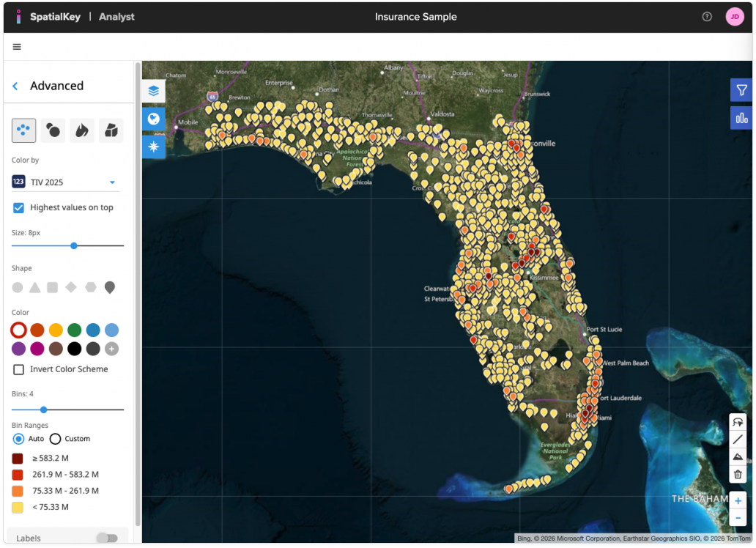Open the filter panel

click(x=741, y=90)
